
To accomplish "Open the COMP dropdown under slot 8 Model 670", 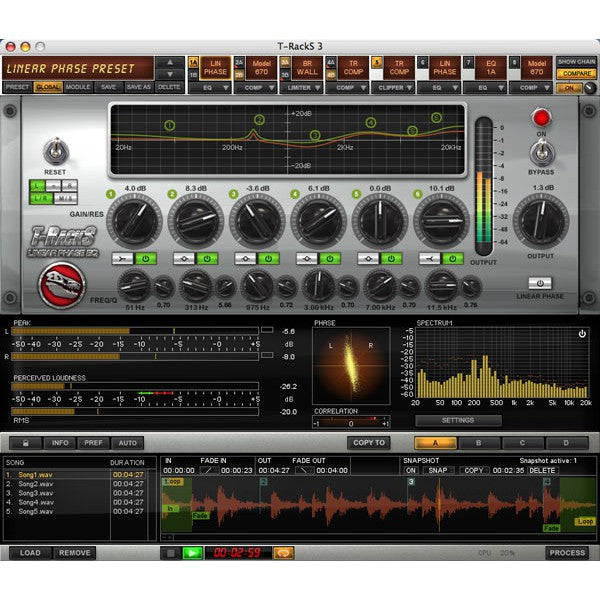I will click(x=532, y=88).
